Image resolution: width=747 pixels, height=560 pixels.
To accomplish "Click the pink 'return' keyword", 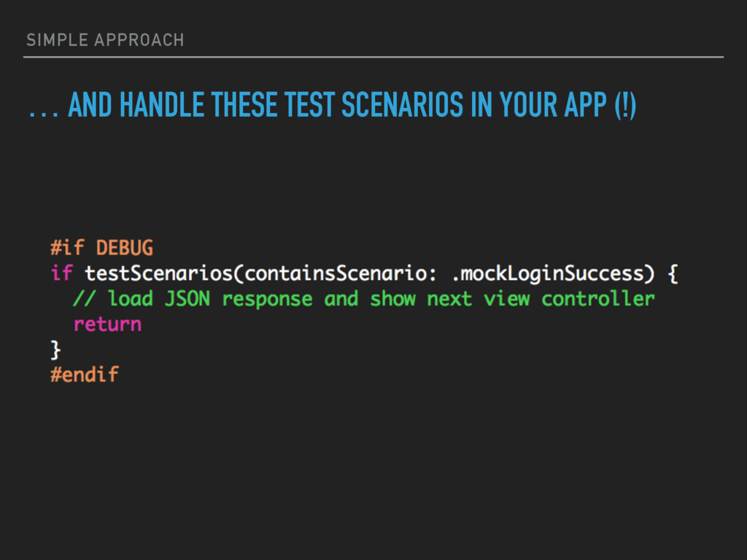I will pos(108,324).
